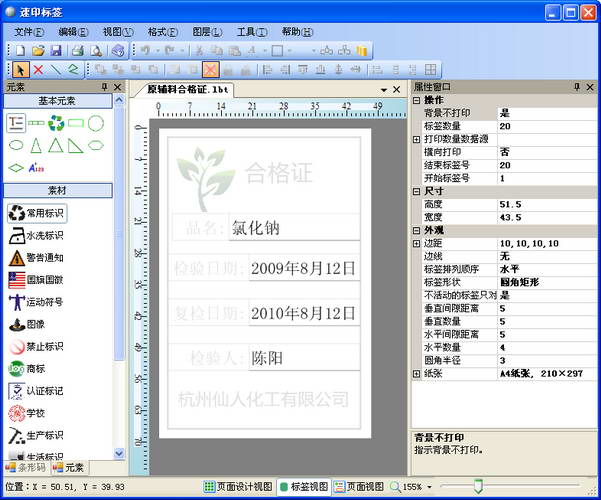Click the 标签形状 value 圆角矩形
Viewport: 601px width, 500px height.
point(547,282)
